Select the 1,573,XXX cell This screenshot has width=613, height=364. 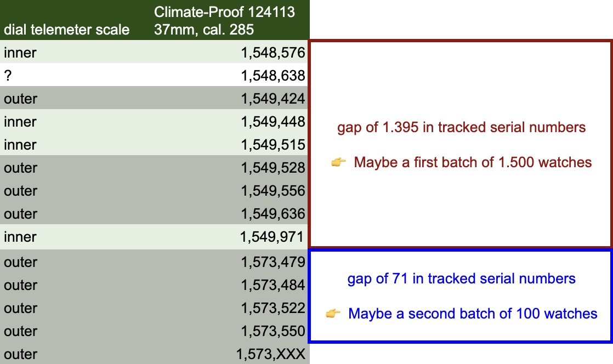coord(270,354)
